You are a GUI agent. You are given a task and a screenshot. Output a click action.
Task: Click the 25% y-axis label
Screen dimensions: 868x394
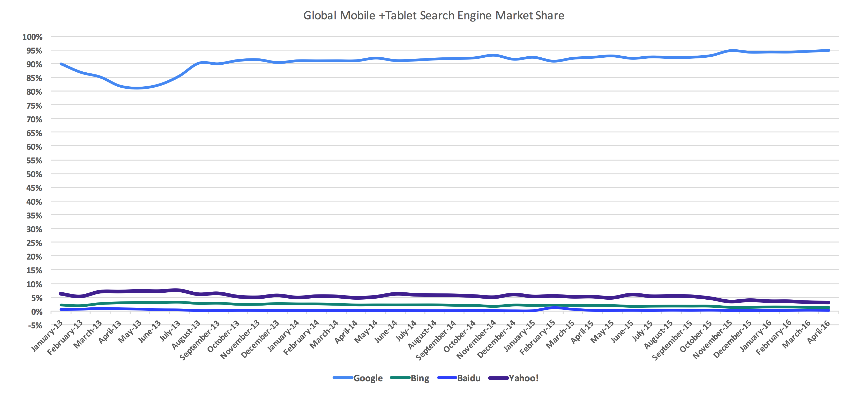pos(34,243)
